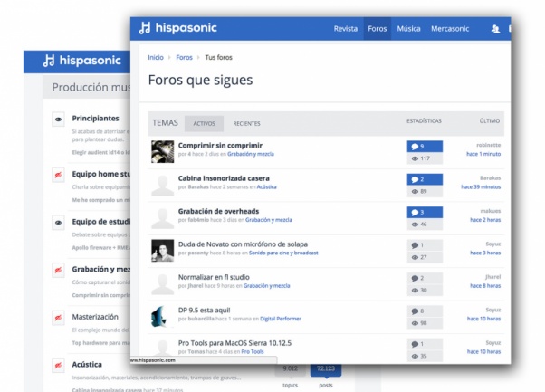Jump to last post hace 2 horas

[485, 220]
